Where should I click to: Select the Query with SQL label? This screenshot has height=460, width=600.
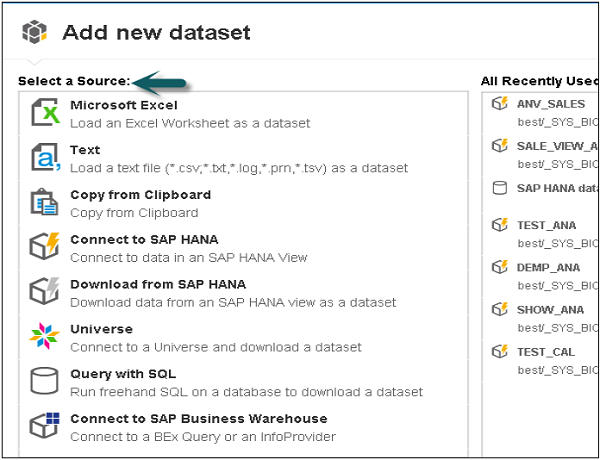123,374
